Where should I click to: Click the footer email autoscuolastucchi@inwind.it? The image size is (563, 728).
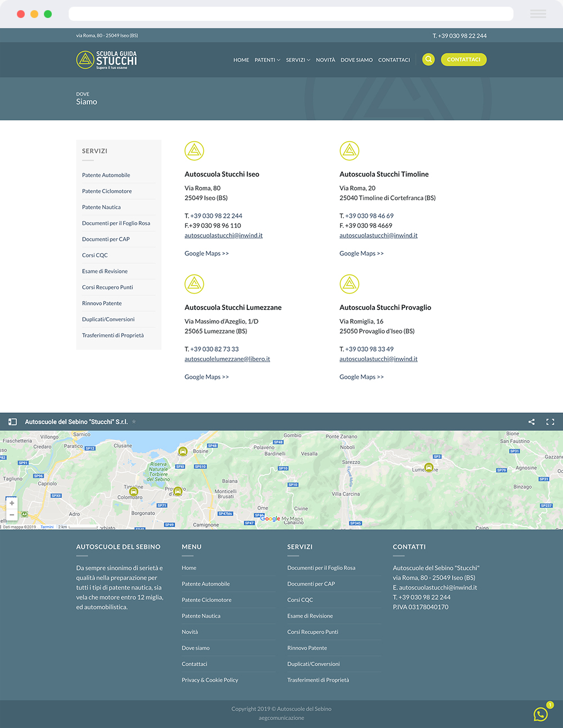[x=438, y=587]
